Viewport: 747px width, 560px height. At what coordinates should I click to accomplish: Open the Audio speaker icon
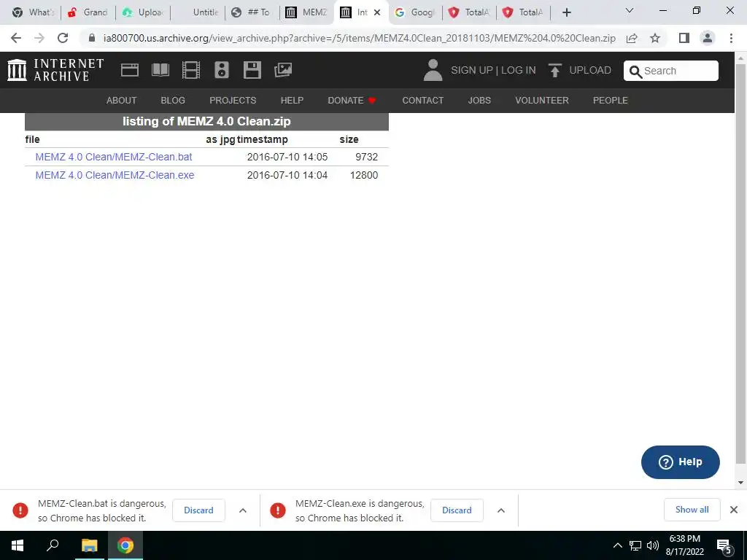point(222,70)
